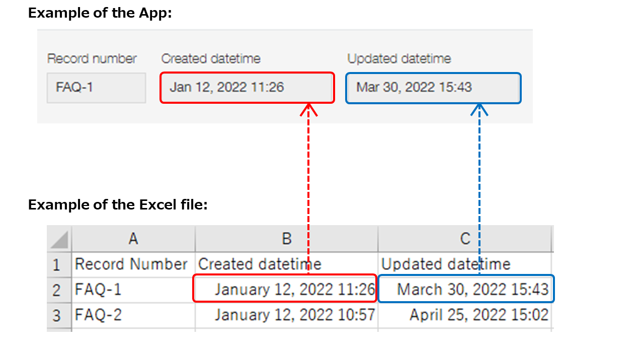This screenshot has width=644, height=350.
Task: Click the red dashed arrow graphic
Action: point(308,166)
